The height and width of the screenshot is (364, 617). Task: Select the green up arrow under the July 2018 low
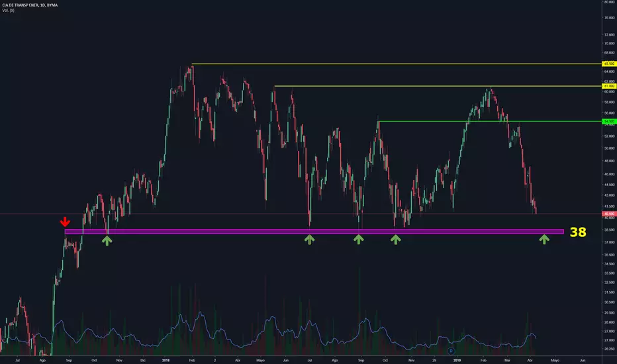coord(309,240)
